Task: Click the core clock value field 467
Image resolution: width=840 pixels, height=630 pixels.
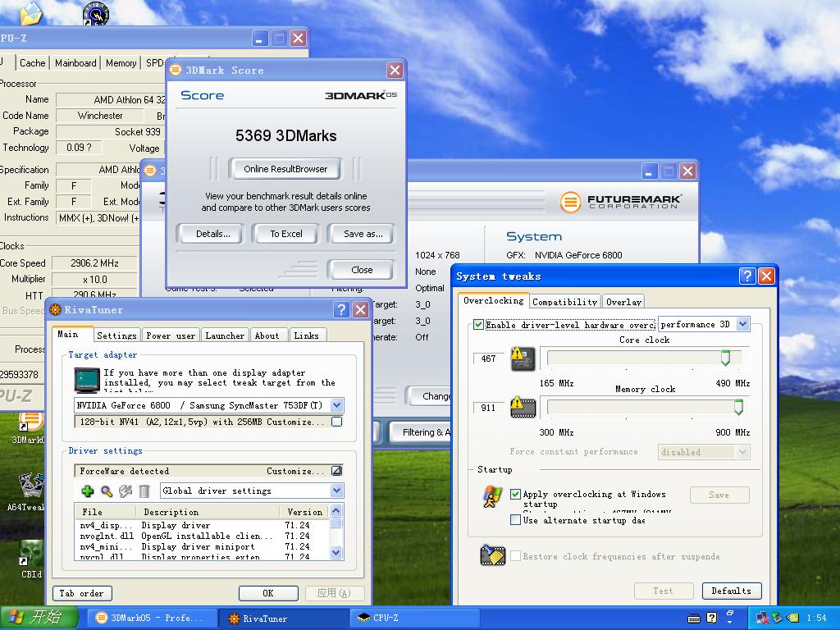Action: coord(488,358)
